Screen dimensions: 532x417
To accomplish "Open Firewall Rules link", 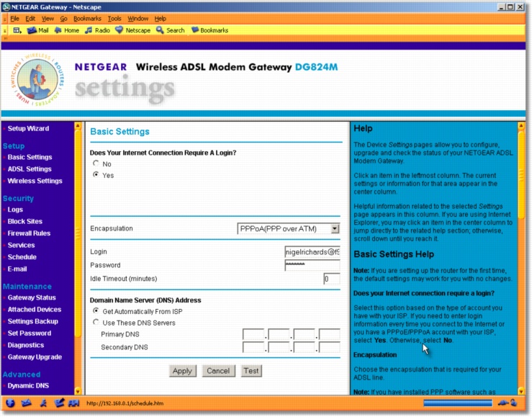I will point(29,233).
